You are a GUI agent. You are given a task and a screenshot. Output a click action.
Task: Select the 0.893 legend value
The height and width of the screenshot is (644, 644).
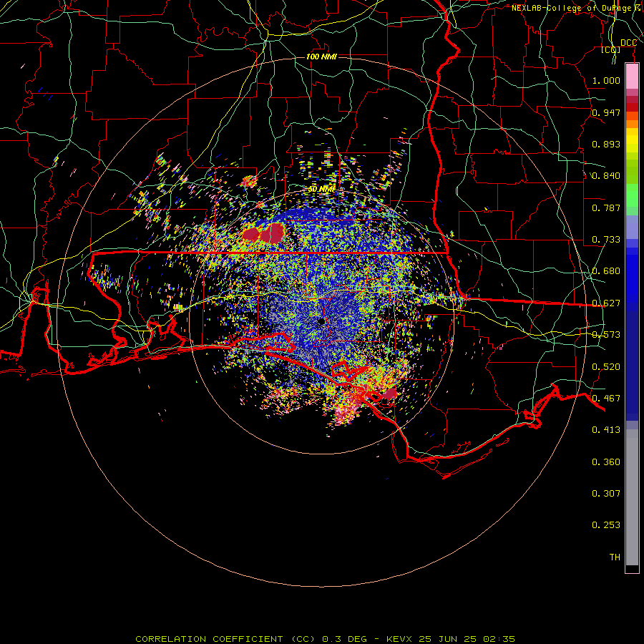click(606, 144)
